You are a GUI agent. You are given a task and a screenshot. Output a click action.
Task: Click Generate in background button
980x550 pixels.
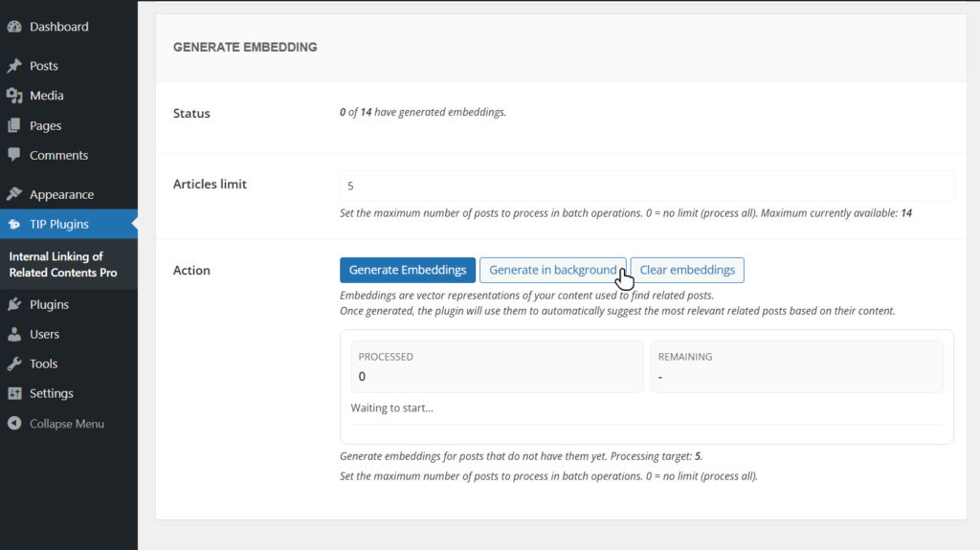(x=553, y=270)
